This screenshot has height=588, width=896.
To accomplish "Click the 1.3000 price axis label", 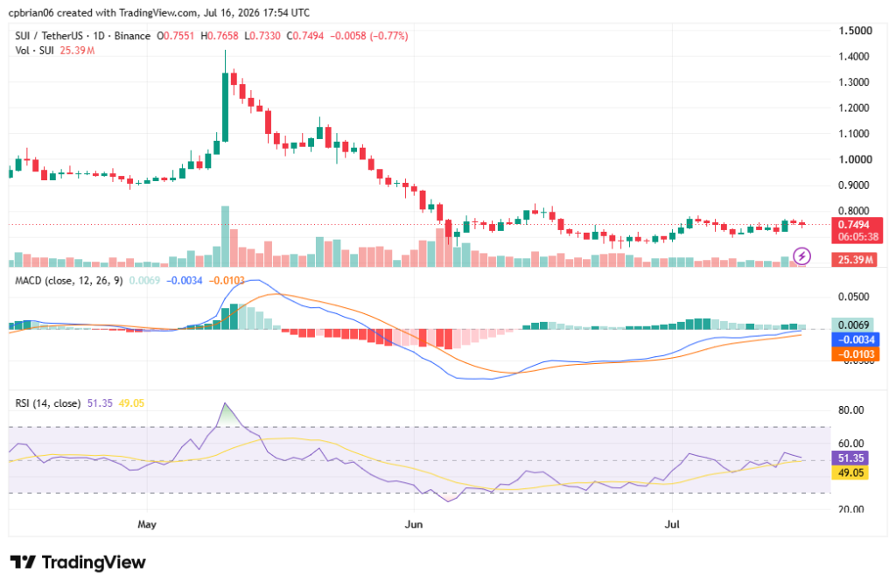I will pos(854,82).
